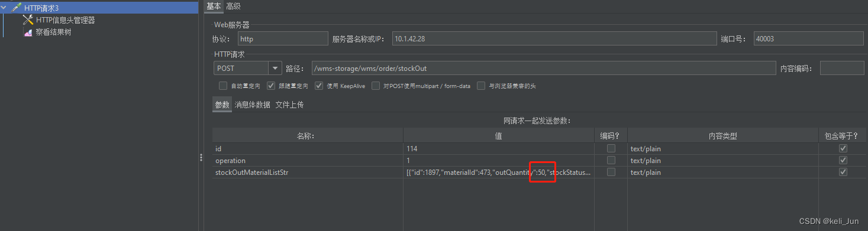
Task: Select HTTP信息头管理器 in the tree
Action: [65, 20]
